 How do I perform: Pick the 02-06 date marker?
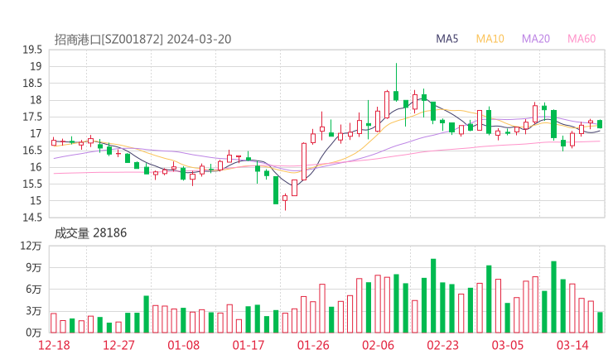click(x=379, y=345)
